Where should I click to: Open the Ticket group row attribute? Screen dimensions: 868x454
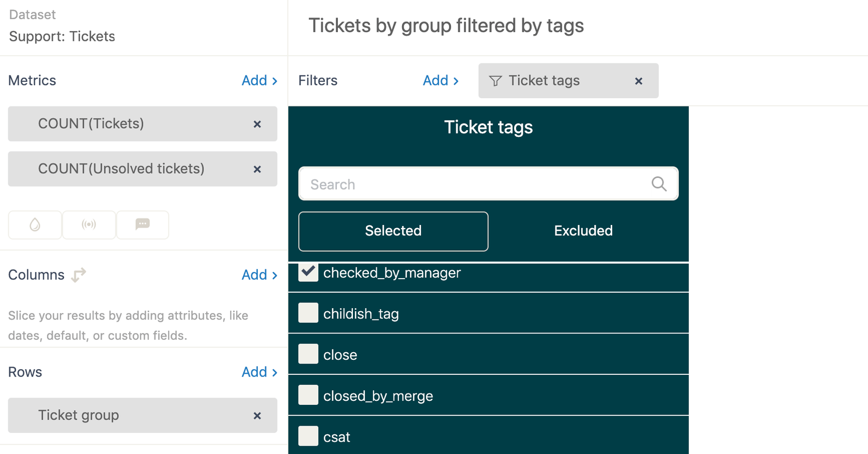(x=143, y=415)
